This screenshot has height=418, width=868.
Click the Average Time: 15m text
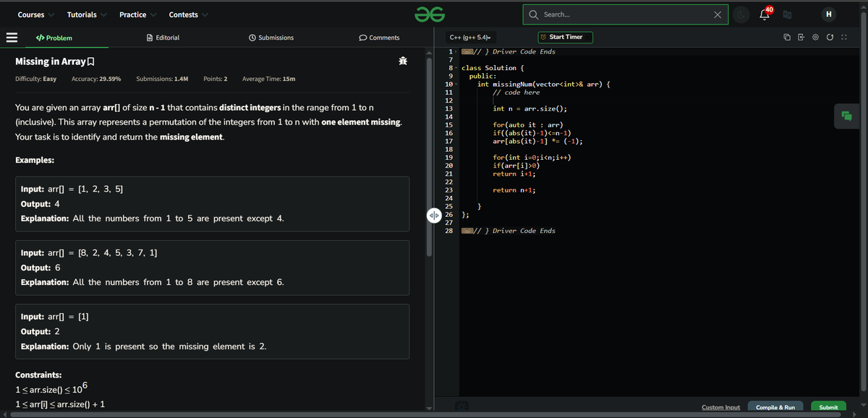point(268,79)
